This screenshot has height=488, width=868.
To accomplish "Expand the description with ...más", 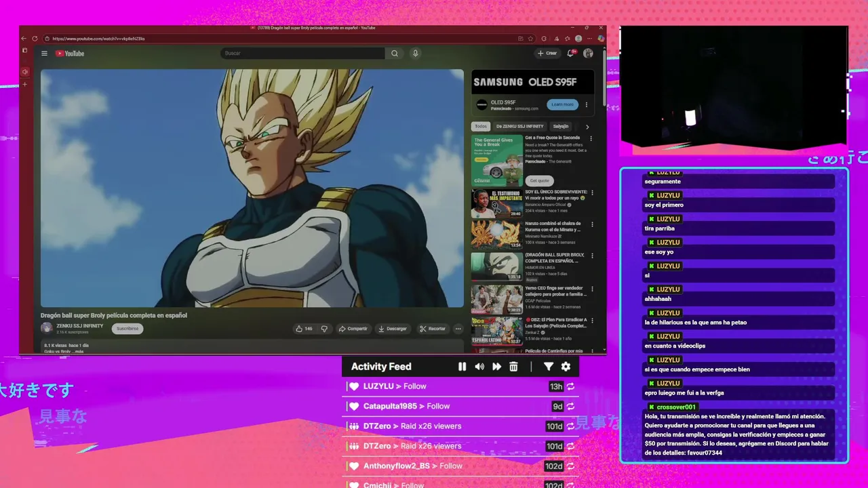I will [78, 352].
